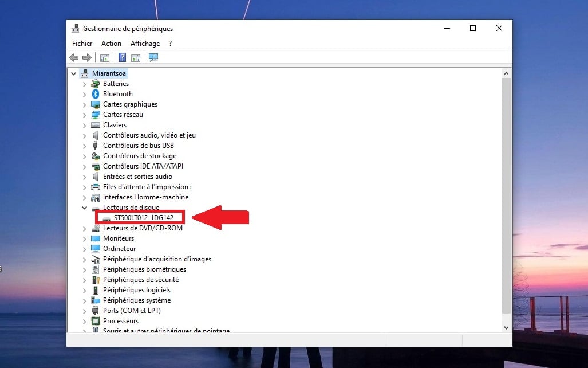
Task: Click the Show/Hide console tree icon
Action: coord(105,57)
